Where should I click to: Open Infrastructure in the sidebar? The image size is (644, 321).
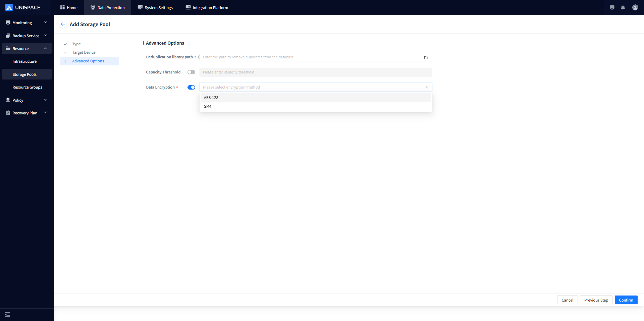[x=27, y=61]
